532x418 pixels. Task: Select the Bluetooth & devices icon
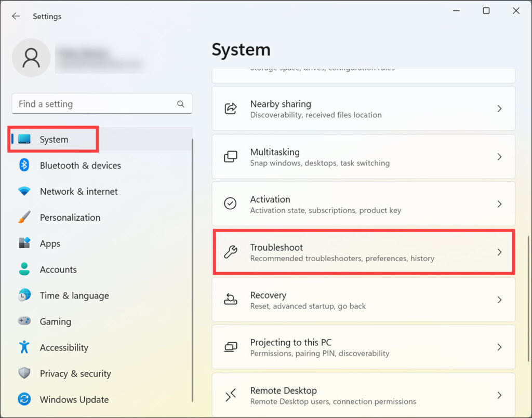25,165
